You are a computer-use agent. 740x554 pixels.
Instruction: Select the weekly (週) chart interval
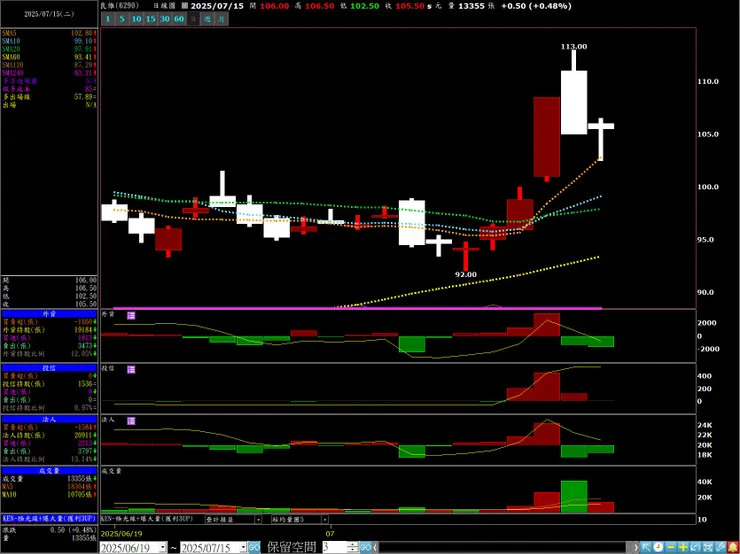coord(208,19)
